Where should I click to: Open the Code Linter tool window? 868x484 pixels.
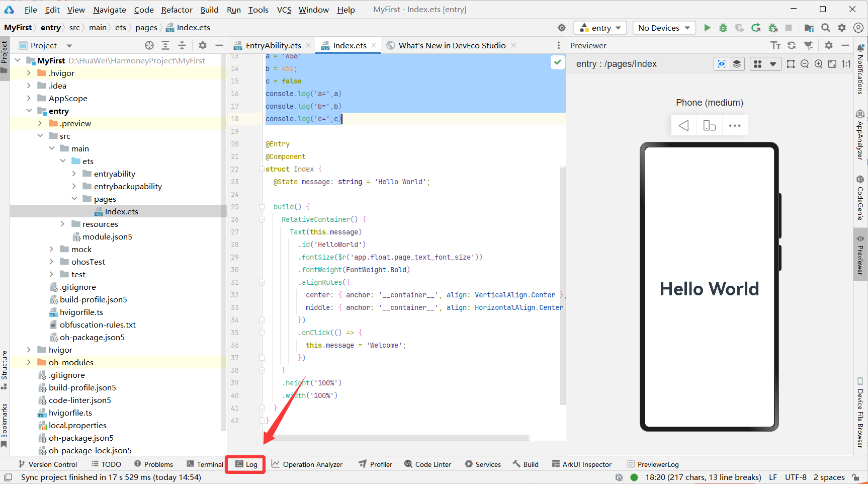tap(427, 464)
